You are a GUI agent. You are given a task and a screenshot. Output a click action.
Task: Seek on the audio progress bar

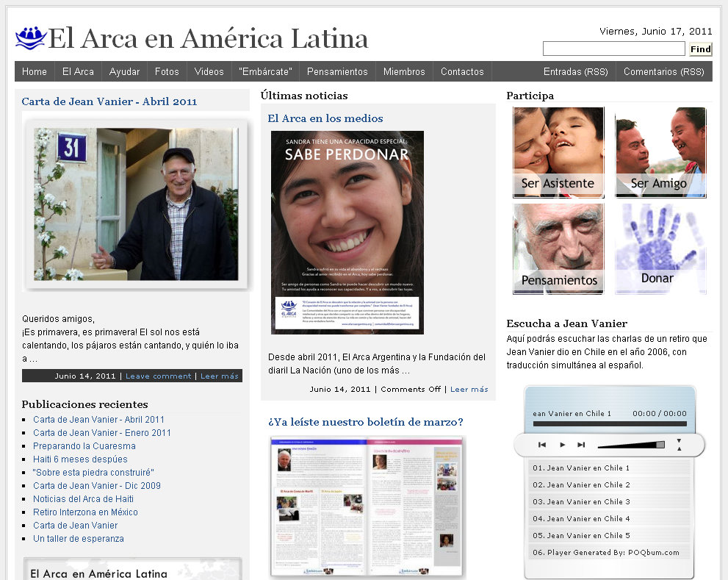[x=610, y=424]
